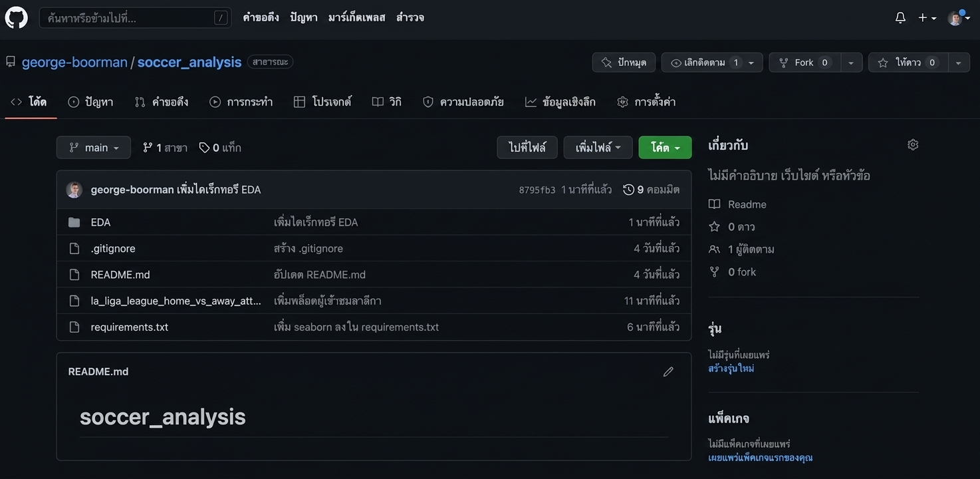Open the .gitignore file
Screen dimensions: 980x479
(x=113, y=248)
